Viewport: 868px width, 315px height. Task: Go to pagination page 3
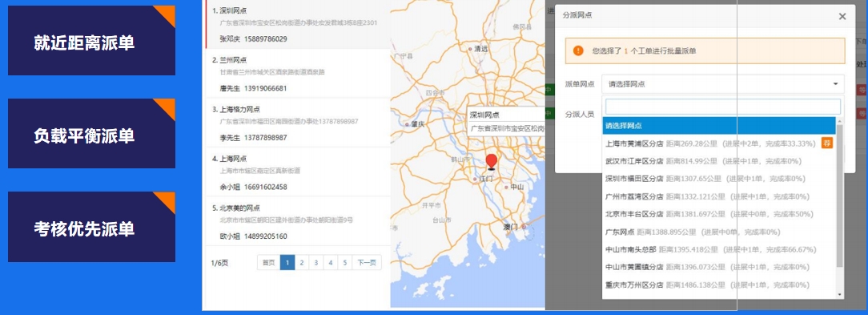coord(316,263)
